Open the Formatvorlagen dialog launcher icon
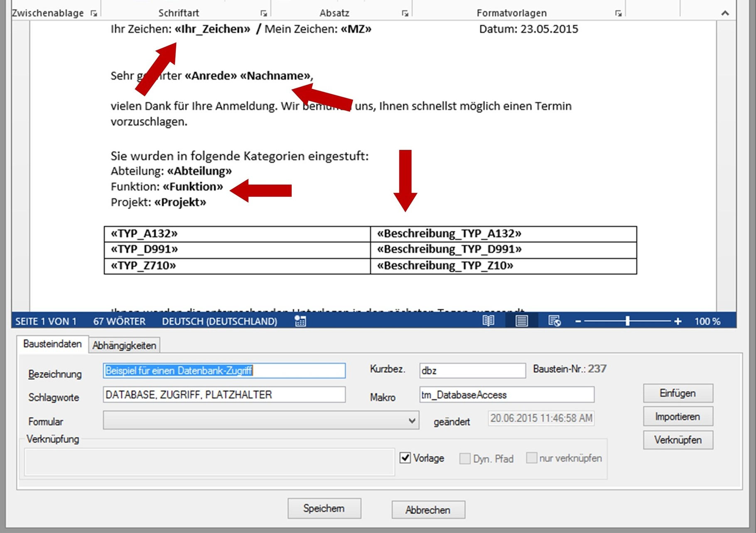 point(618,13)
